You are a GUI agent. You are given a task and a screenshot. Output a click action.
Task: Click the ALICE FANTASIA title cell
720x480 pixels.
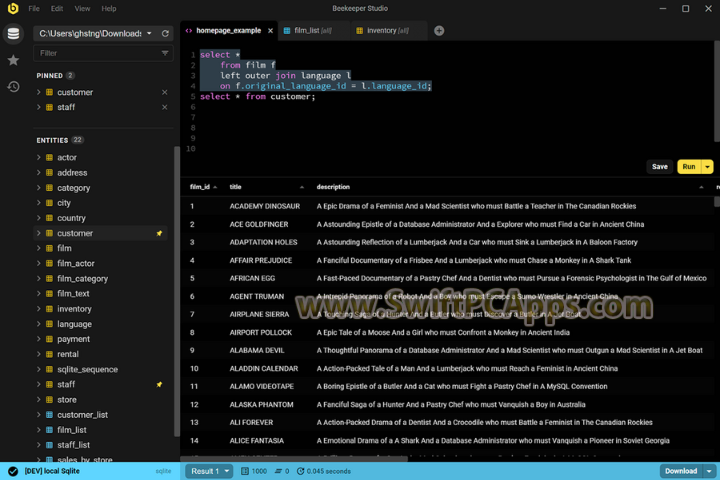pos(257,441)
